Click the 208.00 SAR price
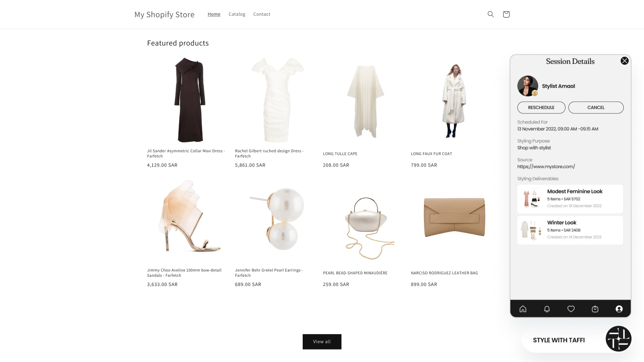This screenshot has height=362, width=644. pos(336,165)
